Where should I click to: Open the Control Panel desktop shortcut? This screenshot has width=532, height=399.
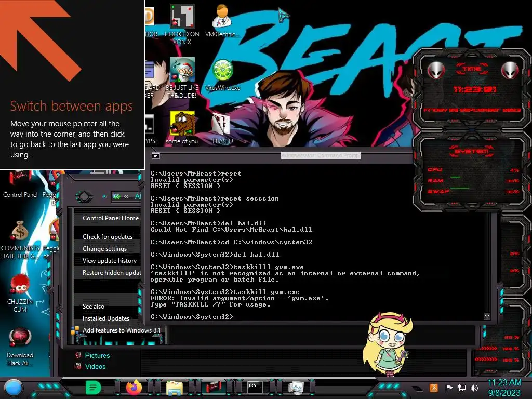pyautogui.click(x=20, y=185)
